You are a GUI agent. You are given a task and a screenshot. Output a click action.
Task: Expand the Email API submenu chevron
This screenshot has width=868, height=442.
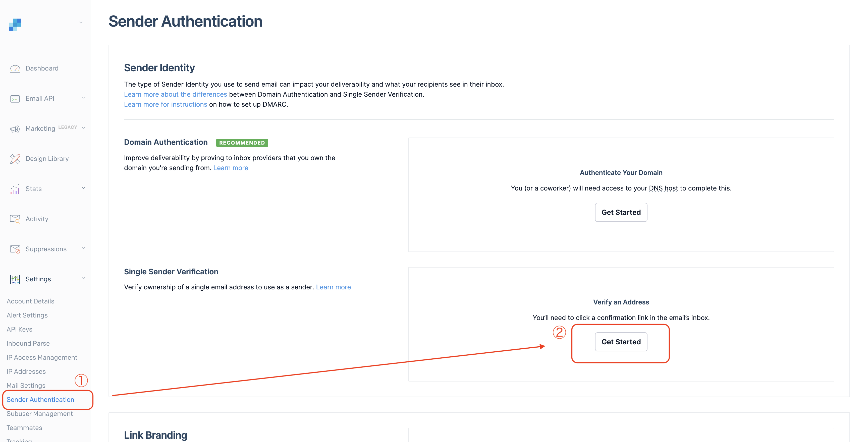(x=83, y=98)
